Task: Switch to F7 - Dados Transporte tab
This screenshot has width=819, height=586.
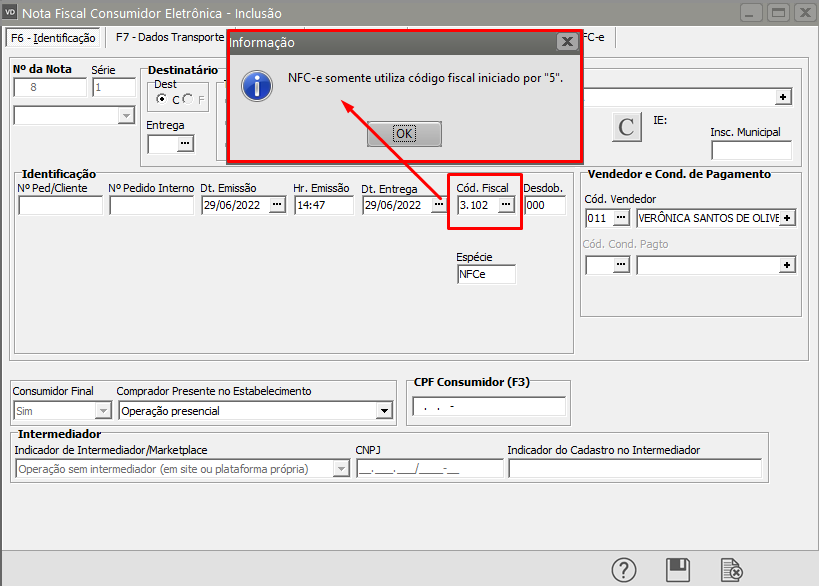Action: tap(165, 38)
